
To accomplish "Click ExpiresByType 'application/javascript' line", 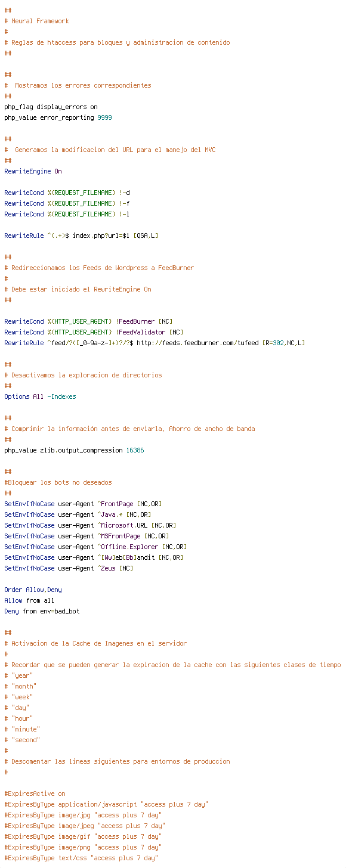I will tap(106, 804).
